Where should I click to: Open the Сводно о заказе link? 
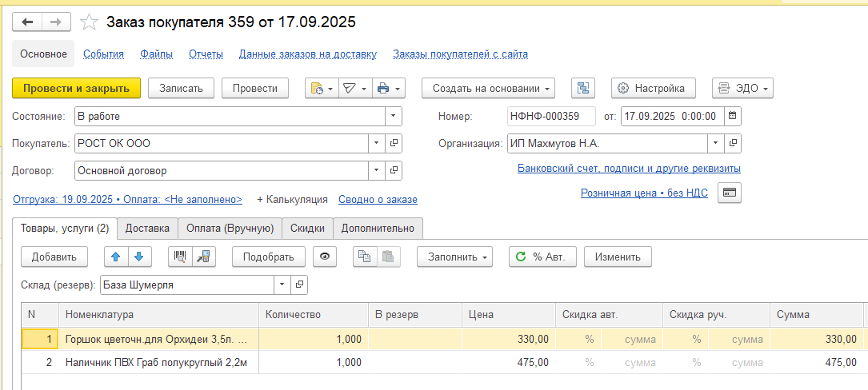[378, 199]
